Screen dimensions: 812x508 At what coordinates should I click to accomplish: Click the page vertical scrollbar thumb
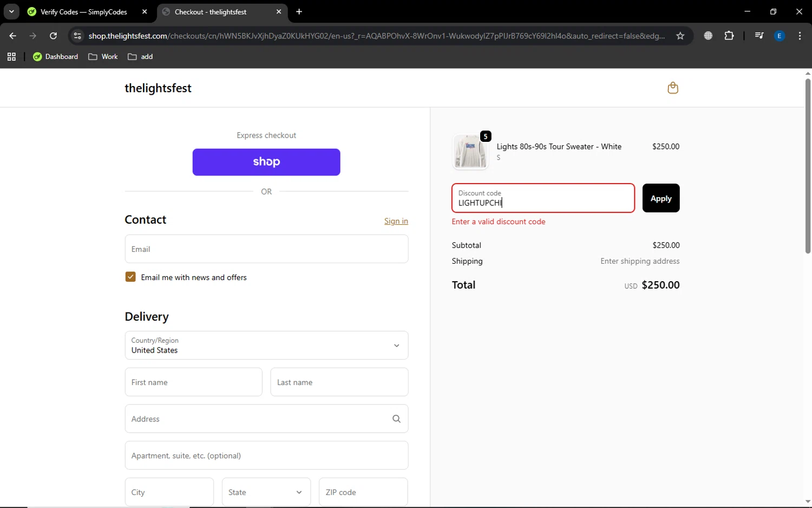pyautogui.click(x=807, y=166)
